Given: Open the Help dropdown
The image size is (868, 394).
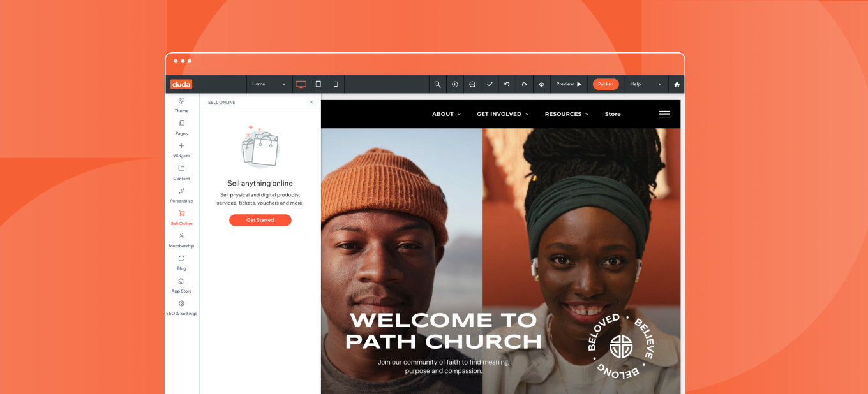Looking at the screenshot, I should pyautogui.click(x=646, y=84).
